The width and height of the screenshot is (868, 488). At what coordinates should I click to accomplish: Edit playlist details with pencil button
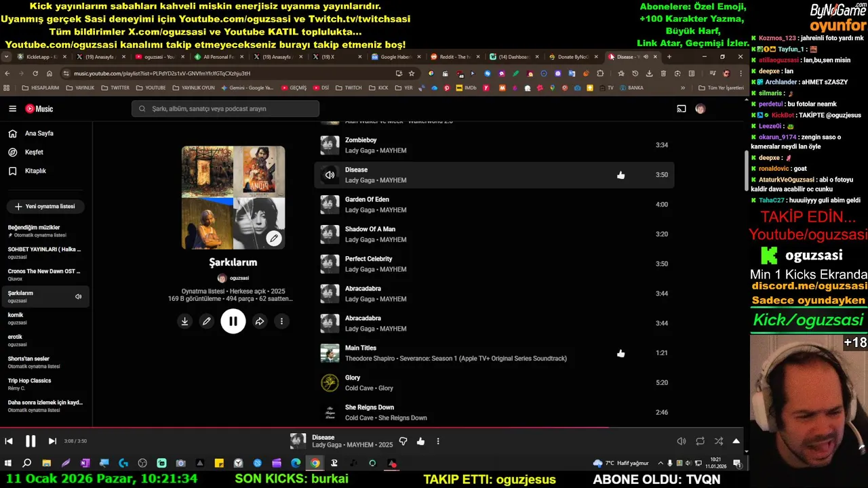tap(207, 321)
